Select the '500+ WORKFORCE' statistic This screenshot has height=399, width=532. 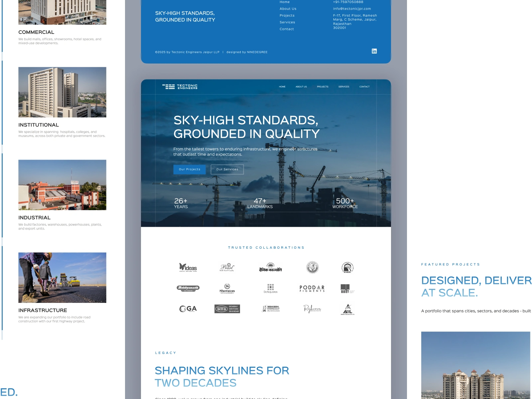[345, 203]
